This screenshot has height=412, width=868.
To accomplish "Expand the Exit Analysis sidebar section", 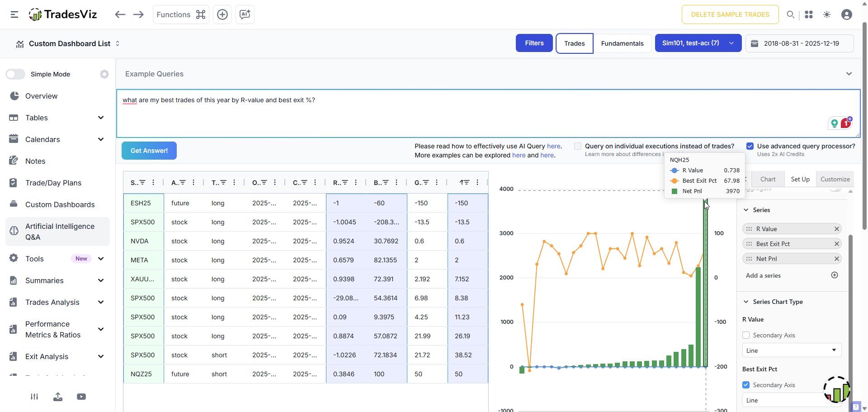I will point(101,356).
